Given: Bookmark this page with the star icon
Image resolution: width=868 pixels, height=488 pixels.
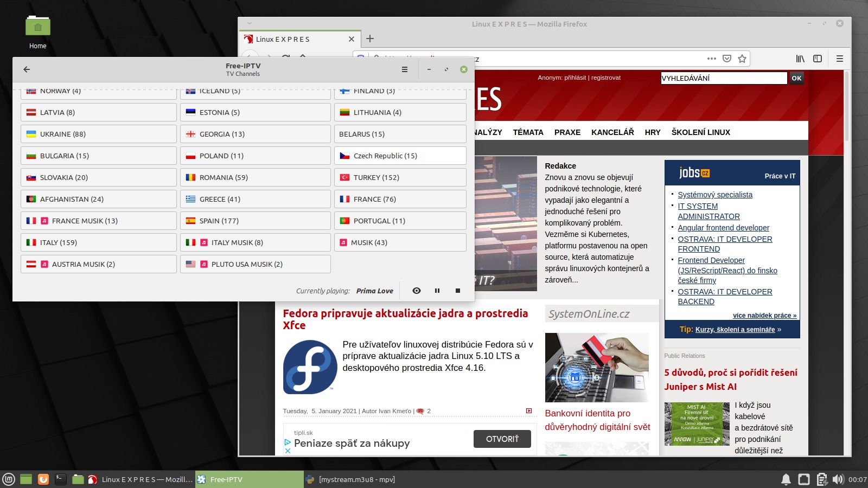Looking at the screenshot, I should point(742,59).
